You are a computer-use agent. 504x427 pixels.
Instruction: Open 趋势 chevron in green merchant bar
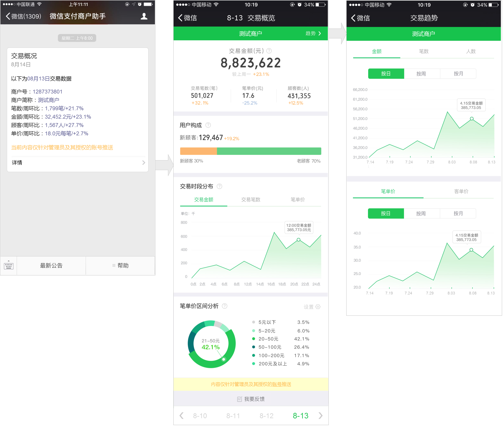[320, 34]
